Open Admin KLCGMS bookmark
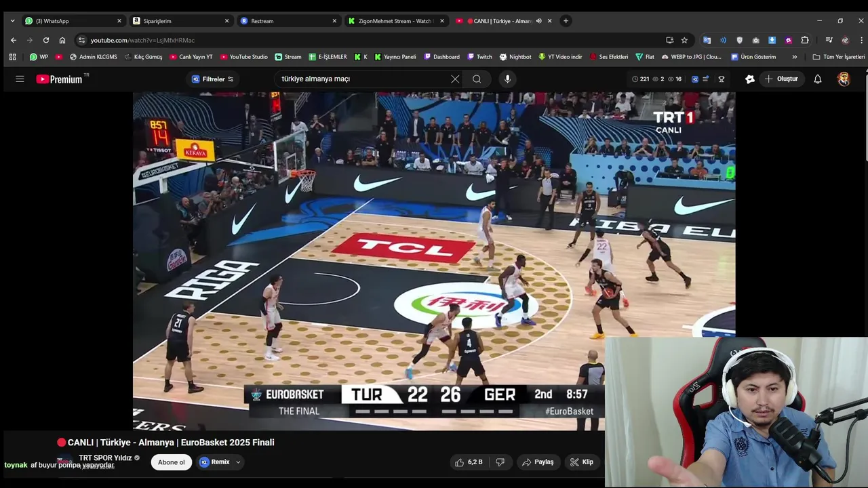This screenshot has width=868, height=488. coord(93,57)
